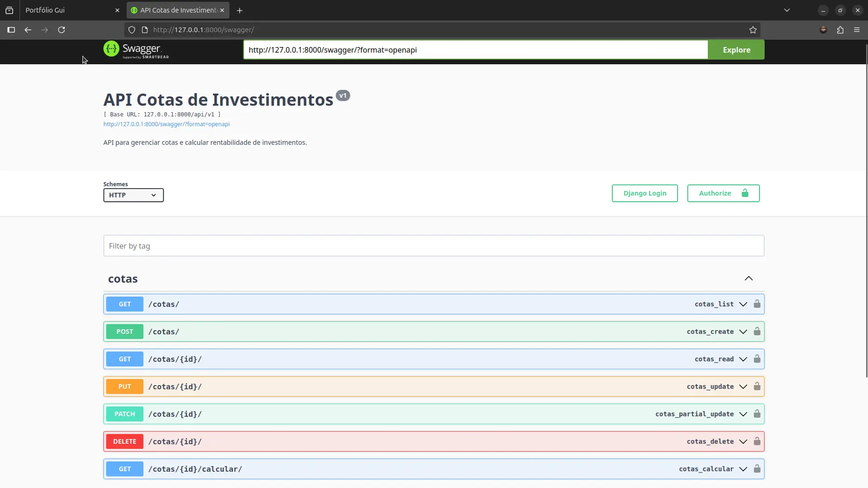Click the lock icon on cotas_update row
The width and height of the screenshot is (868, 488).
757,386
